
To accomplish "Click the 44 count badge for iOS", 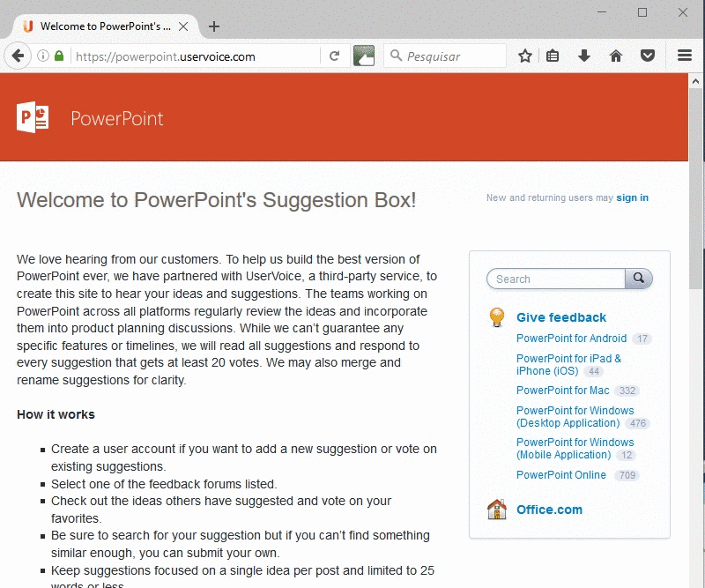I will click(x=594, y=372).
